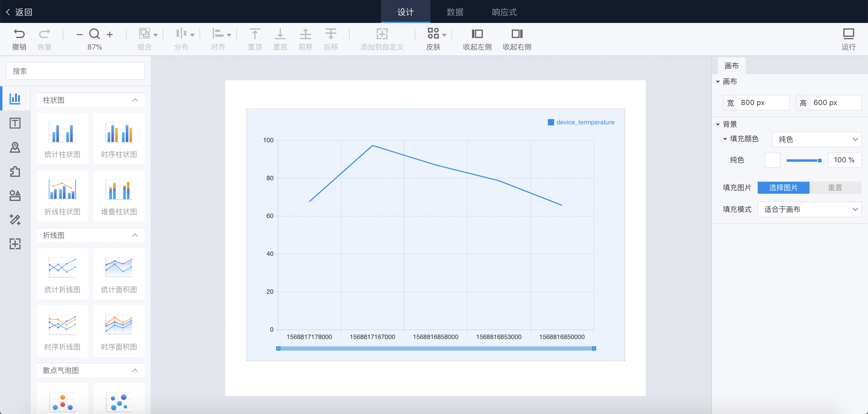868x414 pixels.
Task: Click the 对齐 align icon
Action: click(218, 33)
